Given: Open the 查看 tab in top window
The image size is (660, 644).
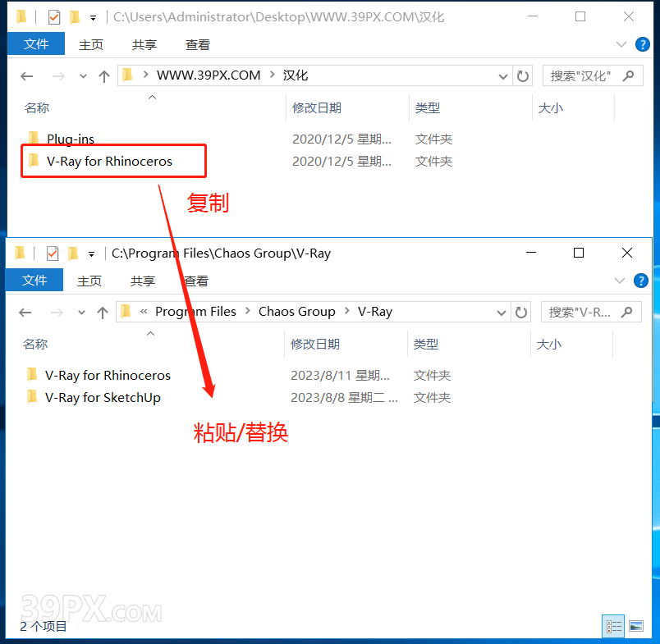Looking at the screenshot, I should [197, 44].
